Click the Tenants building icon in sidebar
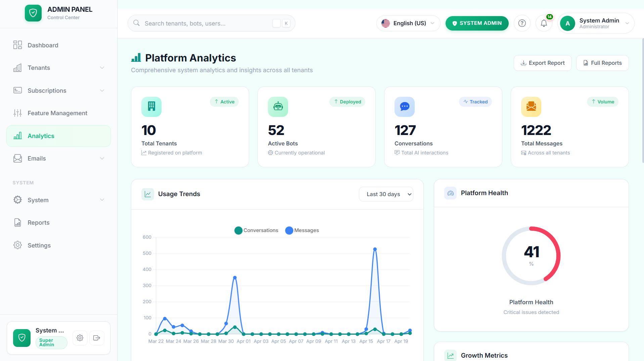Viewport: 644px width, 361px height. 17,68
